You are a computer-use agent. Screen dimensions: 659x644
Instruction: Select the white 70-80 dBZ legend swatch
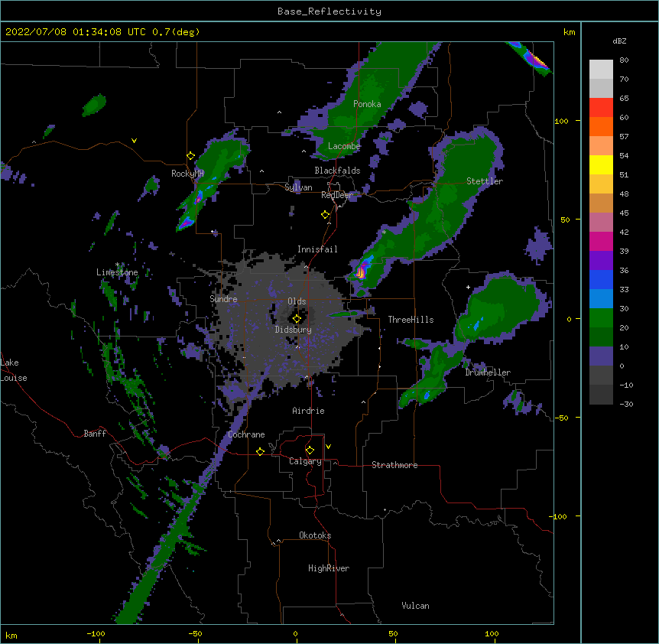coord(601,69)
